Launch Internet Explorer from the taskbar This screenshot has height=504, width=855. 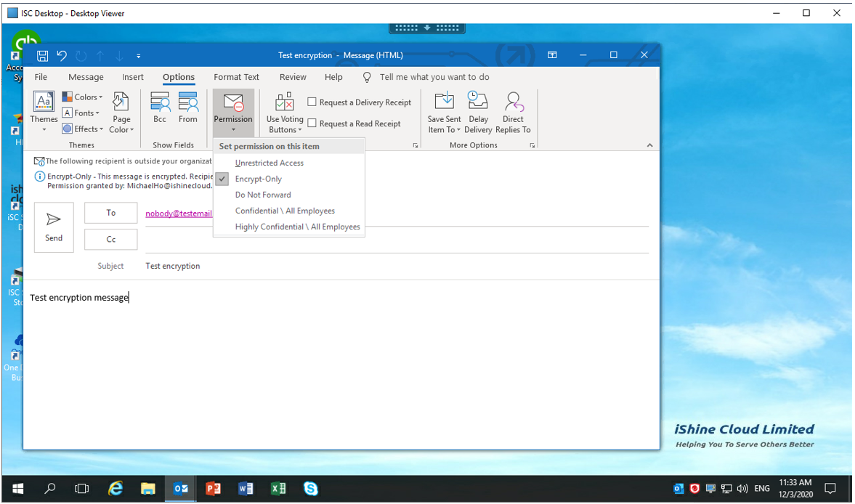115,489
